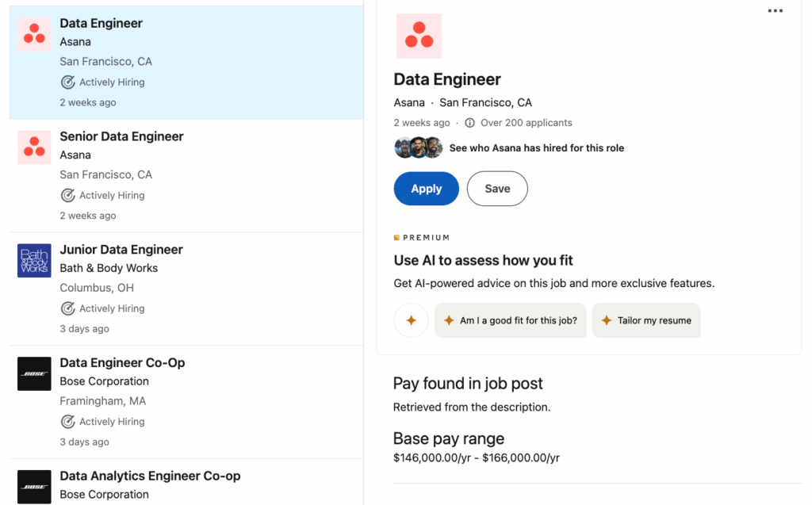Open the Junior Data Engineer listing

[186, 289]
